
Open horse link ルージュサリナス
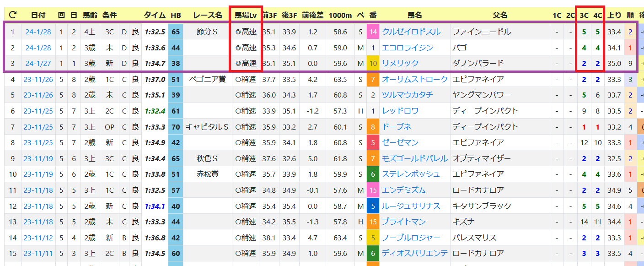point(411,206)
